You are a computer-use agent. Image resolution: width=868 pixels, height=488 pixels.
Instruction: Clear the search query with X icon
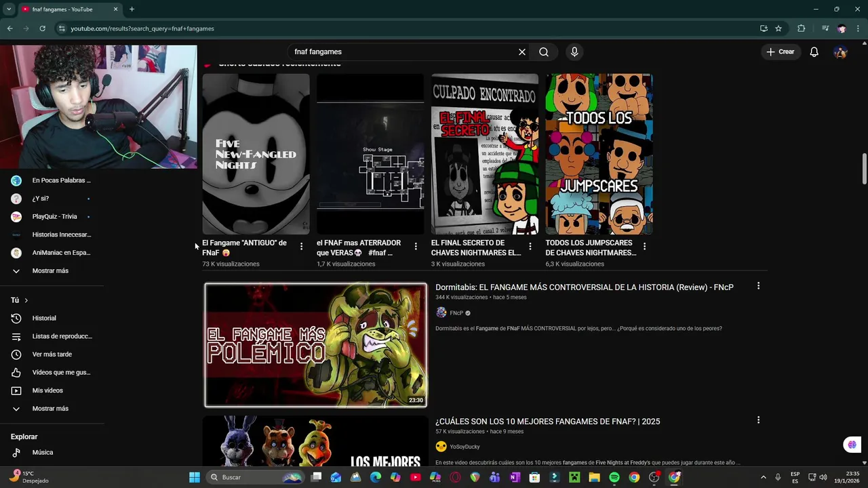(x=522, y=52)
